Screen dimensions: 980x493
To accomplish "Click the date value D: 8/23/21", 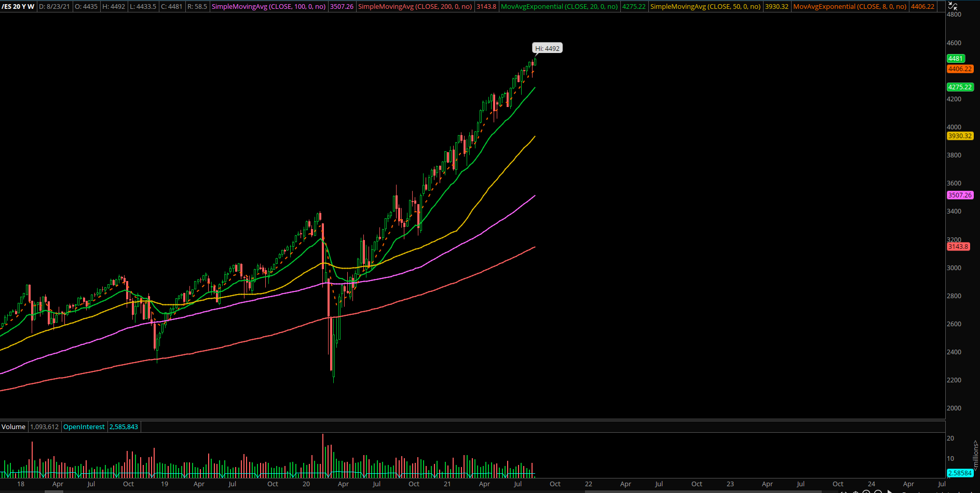I will click(55, 7).
